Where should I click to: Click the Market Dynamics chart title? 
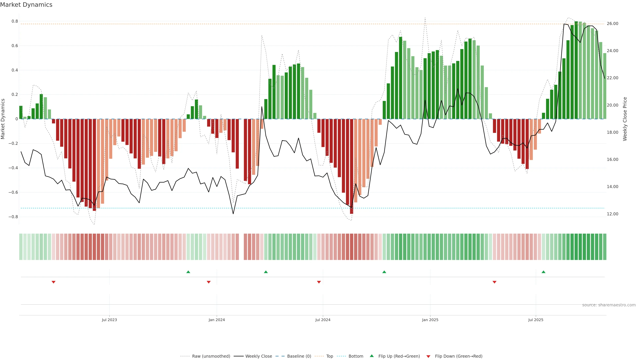point(26,5)
